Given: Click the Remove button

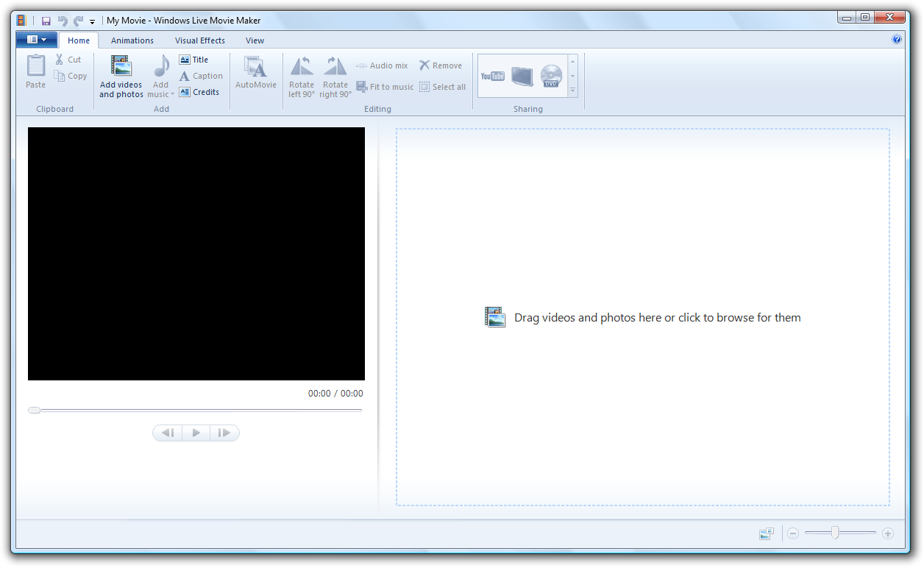Looking at the screenshot, I should [441, 65].
